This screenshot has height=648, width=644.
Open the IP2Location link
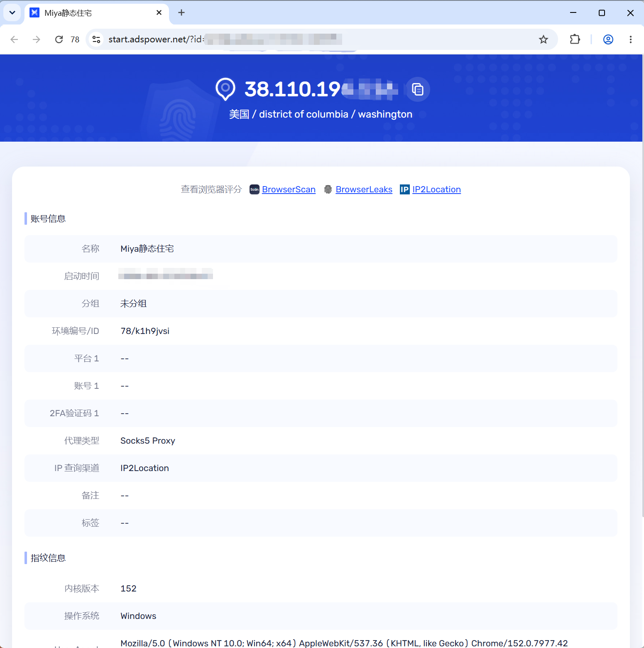coord(436,189)
